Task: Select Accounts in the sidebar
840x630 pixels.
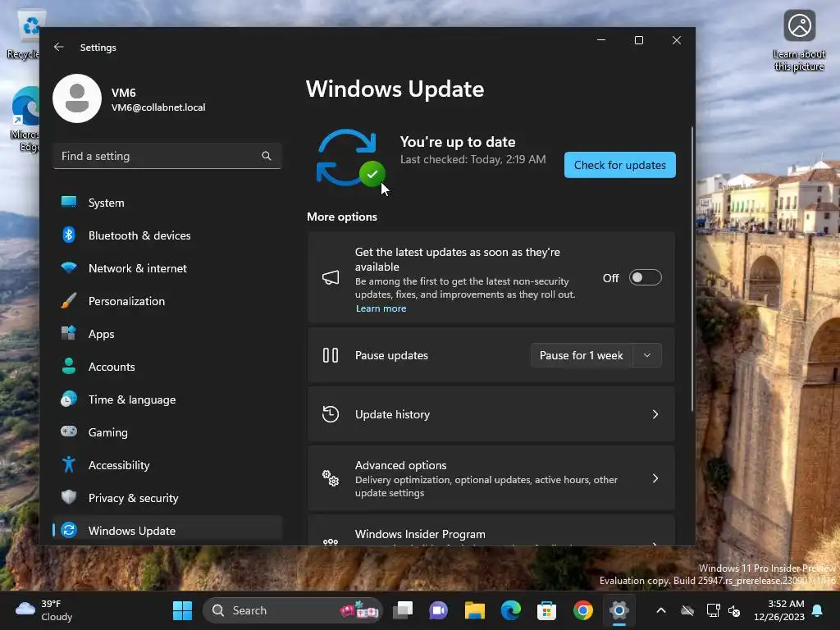Action: (x=167, y=367)
